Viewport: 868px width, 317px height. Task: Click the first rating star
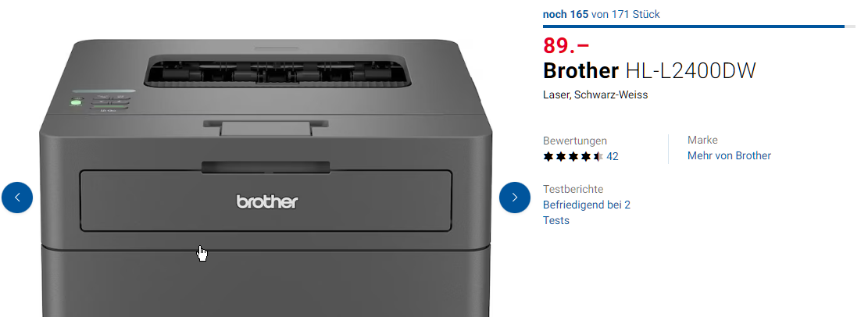[548, 157]
